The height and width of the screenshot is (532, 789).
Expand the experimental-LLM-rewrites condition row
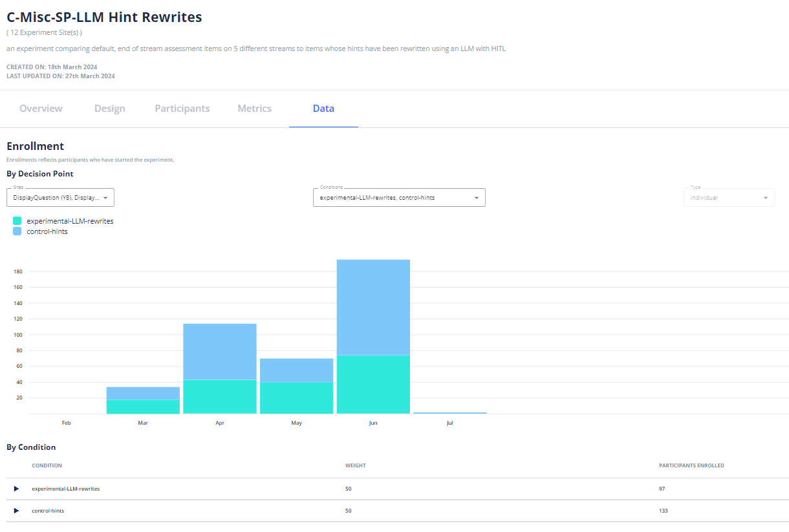[x=16, y=489]
